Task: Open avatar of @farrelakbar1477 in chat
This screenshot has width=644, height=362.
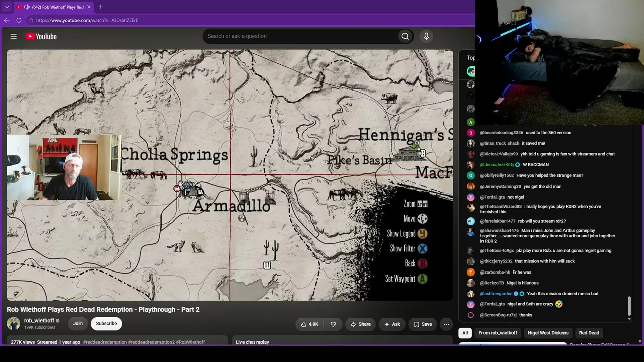Action: [x=471, y=221]
